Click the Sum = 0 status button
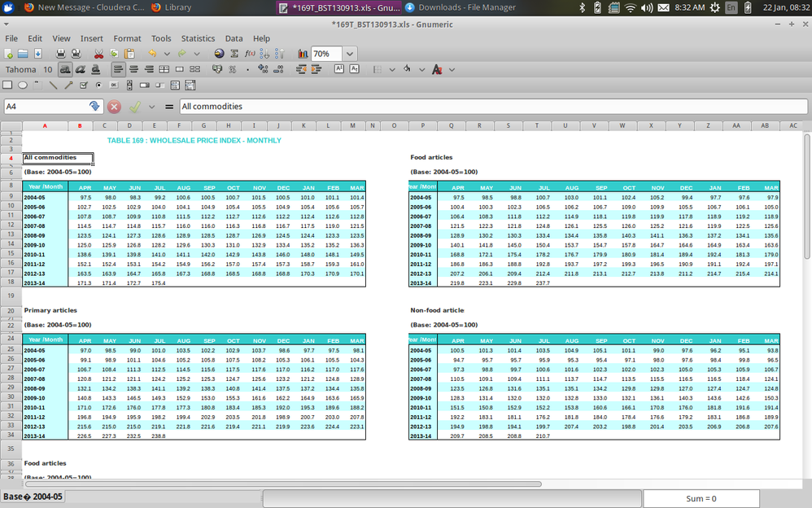Screen dimensions: 812x508 pos(701,498)
